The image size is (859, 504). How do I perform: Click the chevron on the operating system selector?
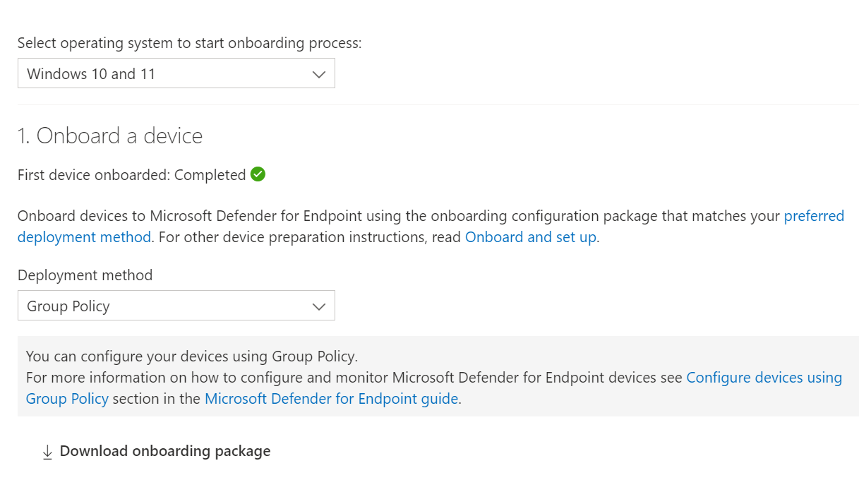pyautogui.click(x=319, y=73)
